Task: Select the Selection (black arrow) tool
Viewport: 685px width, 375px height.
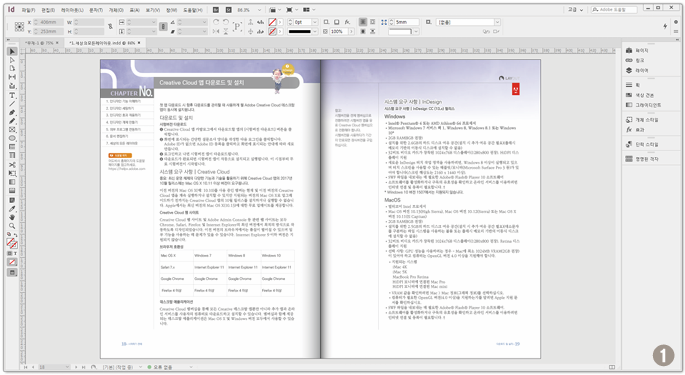Action: tap(12, 52)
